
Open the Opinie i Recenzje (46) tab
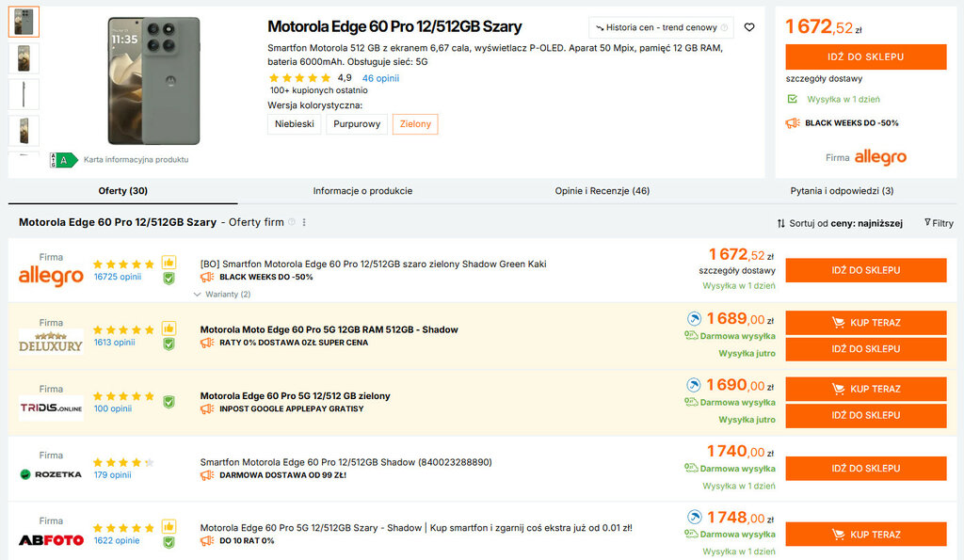point(602,191)
